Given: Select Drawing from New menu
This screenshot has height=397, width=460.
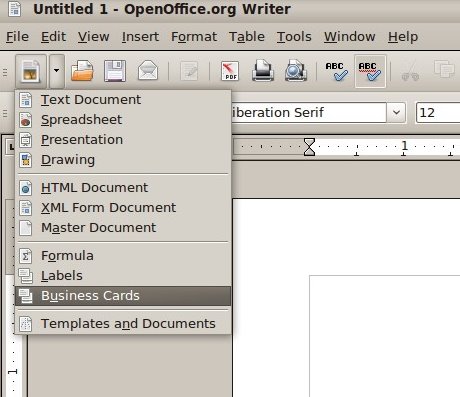Looking at the screenshot, I should pyautogui.click(x=123, y=160).
